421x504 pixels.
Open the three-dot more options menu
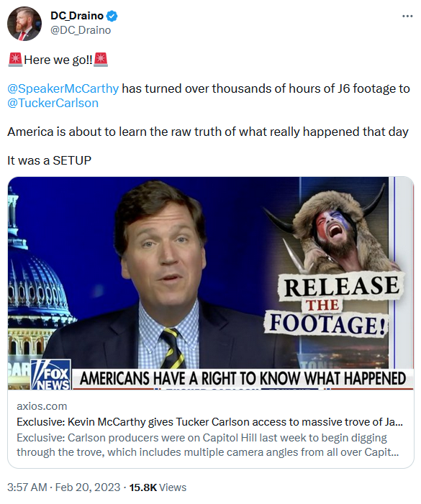(x=407, y=16)
